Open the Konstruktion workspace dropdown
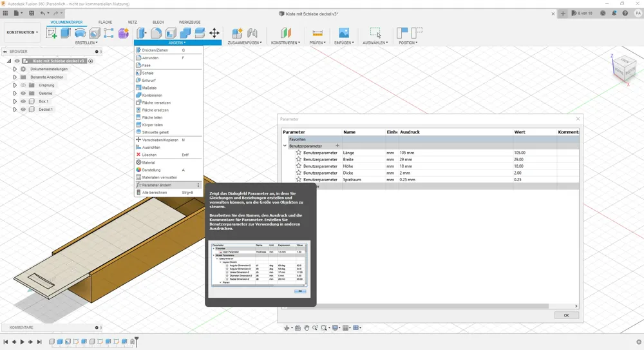644x350 pixels. point(22,32)
